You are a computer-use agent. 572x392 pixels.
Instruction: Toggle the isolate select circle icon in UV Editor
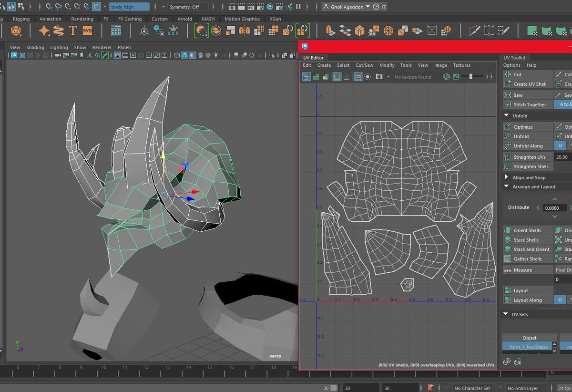[368, 77]
